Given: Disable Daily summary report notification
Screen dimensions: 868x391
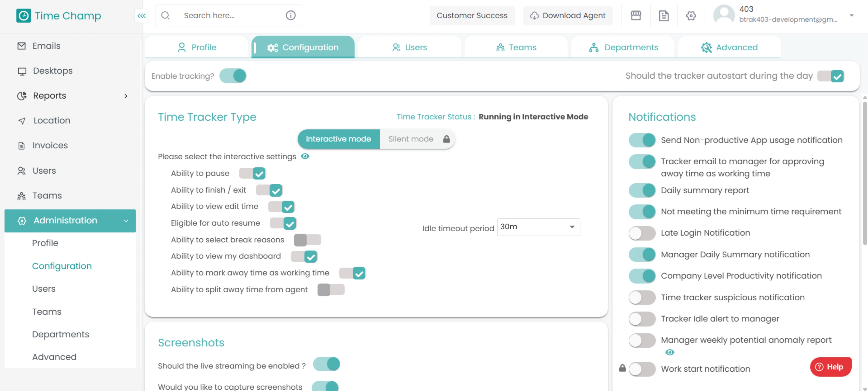Looking at the screenshot, I should tap(642, 190).
